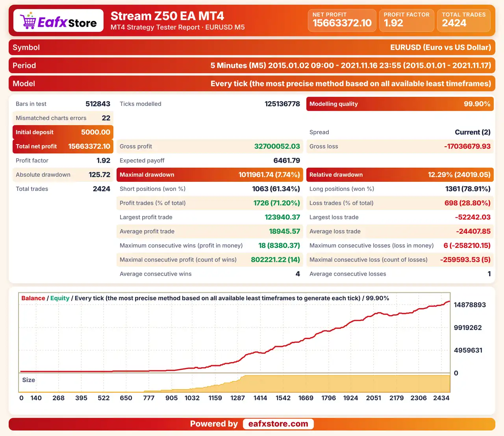This screenshot has height=436, width=504.
Task: Click the NET PROFIT header summary card
Action: (x=342, y=20)
